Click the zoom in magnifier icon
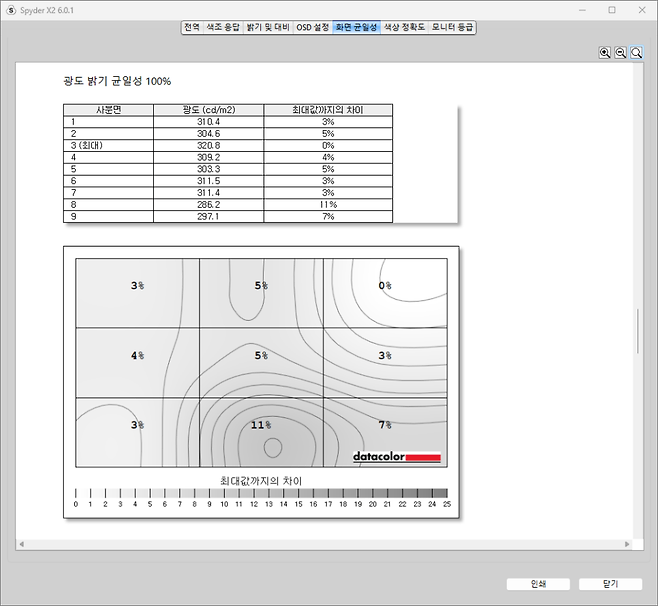The image size is (658, 606). (605, 53)
